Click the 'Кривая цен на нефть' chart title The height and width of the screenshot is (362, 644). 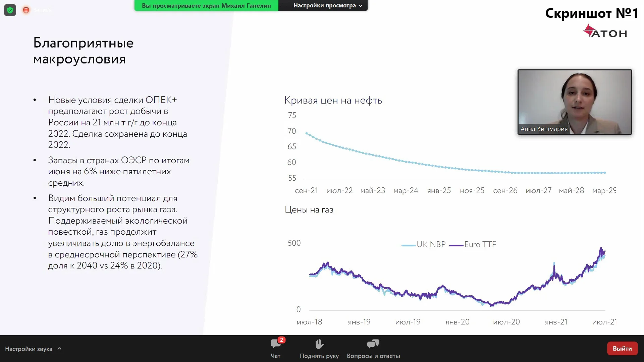tap(333, 100)
